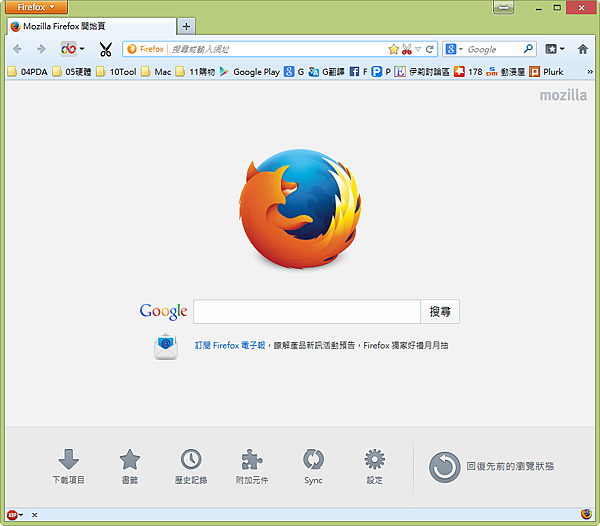This screenshot has width=600, height=526.
Task: Expand the Adblock Plus dropdown arrow
Action: point(21,515)
